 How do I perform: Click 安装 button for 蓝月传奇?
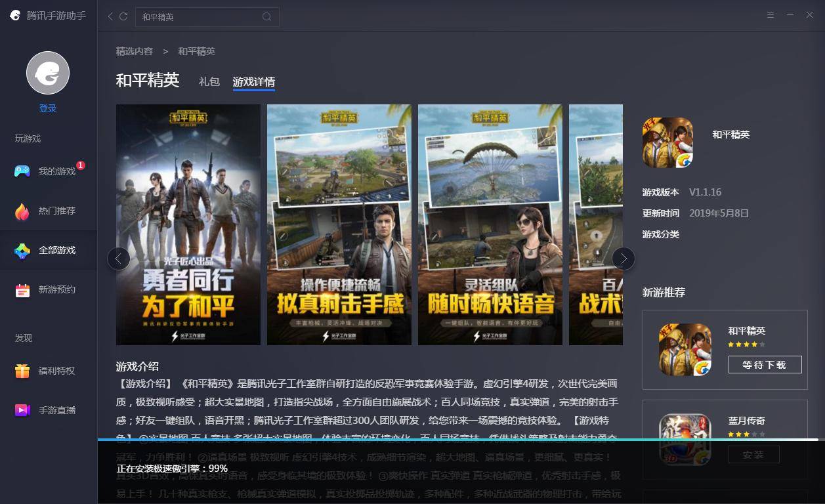pos(753,455)
